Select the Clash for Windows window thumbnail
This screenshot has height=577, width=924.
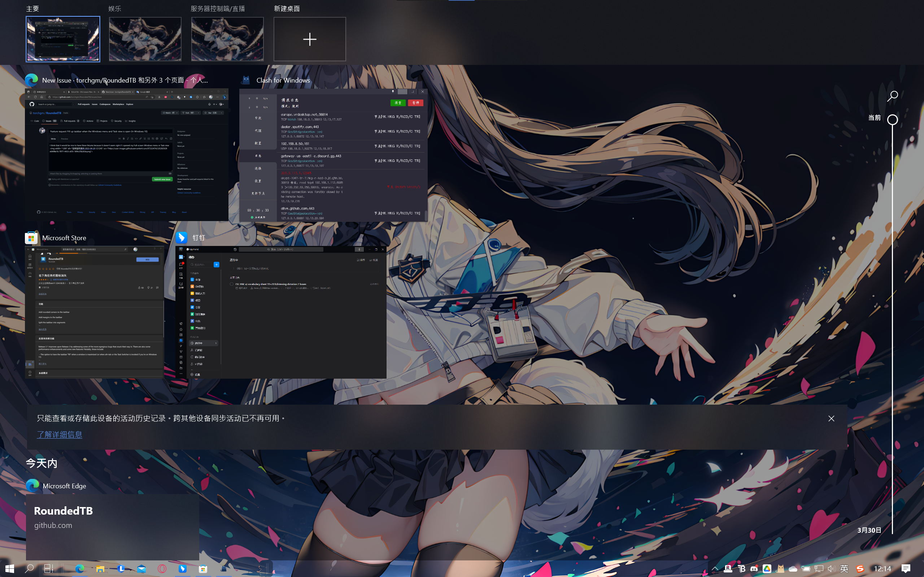pyautogui.click(x=333, y=155)
